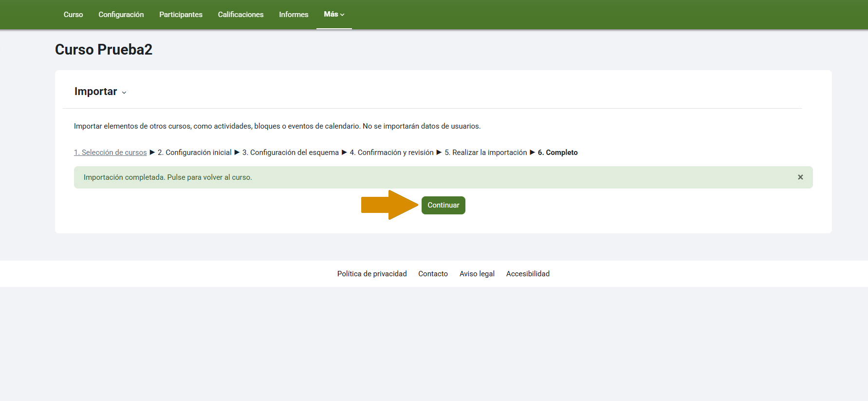Visit the Accesibilidad footer link
The image size is (868, 401).
tap(528, 274)
